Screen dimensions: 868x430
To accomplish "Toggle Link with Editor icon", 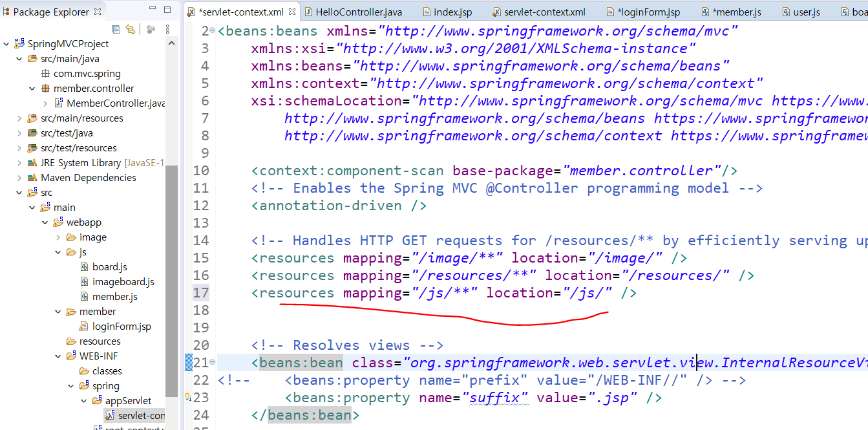I will pos(131,29).
